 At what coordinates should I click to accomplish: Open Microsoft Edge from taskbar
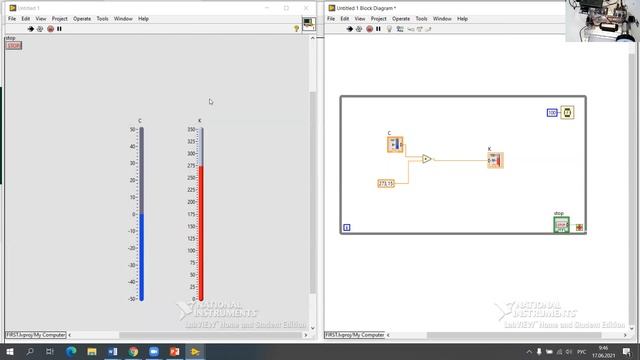pyautogui.click(x=71, y=351)
